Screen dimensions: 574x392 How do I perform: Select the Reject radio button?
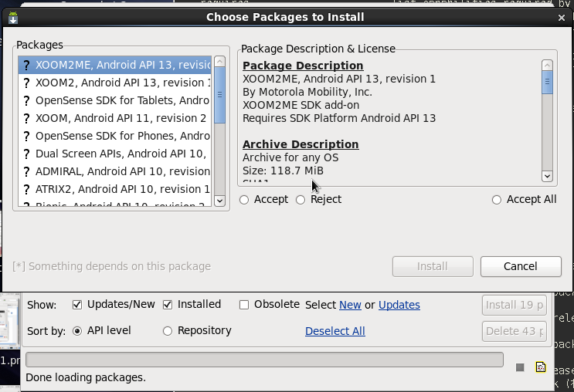(301, 200)
